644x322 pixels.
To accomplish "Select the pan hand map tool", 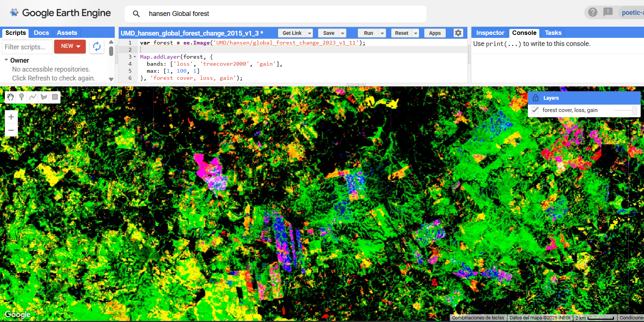I will point(10,97).
